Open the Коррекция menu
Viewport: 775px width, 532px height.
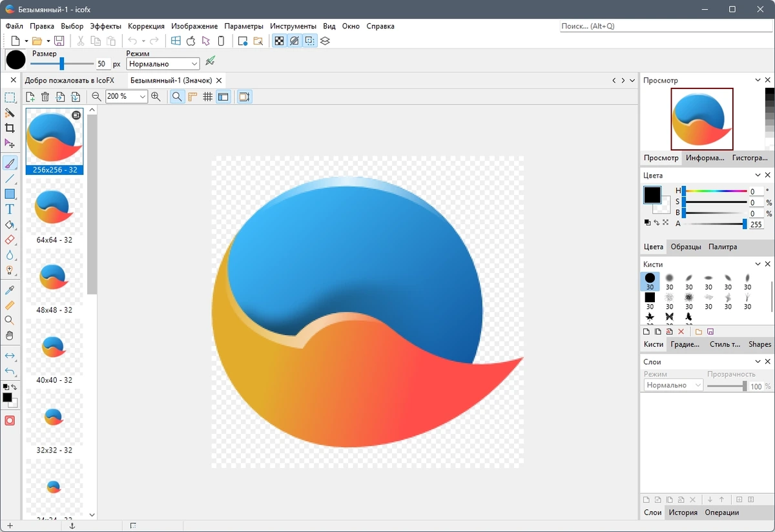[147, 26]
